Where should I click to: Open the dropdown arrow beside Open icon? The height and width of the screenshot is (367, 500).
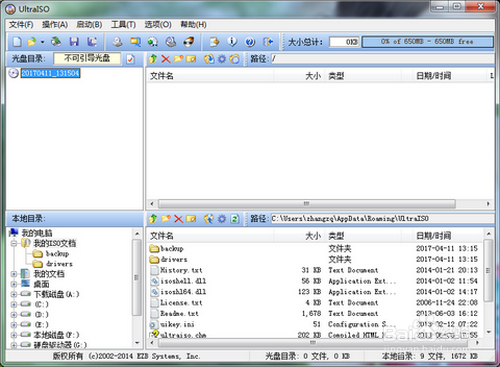42,42
